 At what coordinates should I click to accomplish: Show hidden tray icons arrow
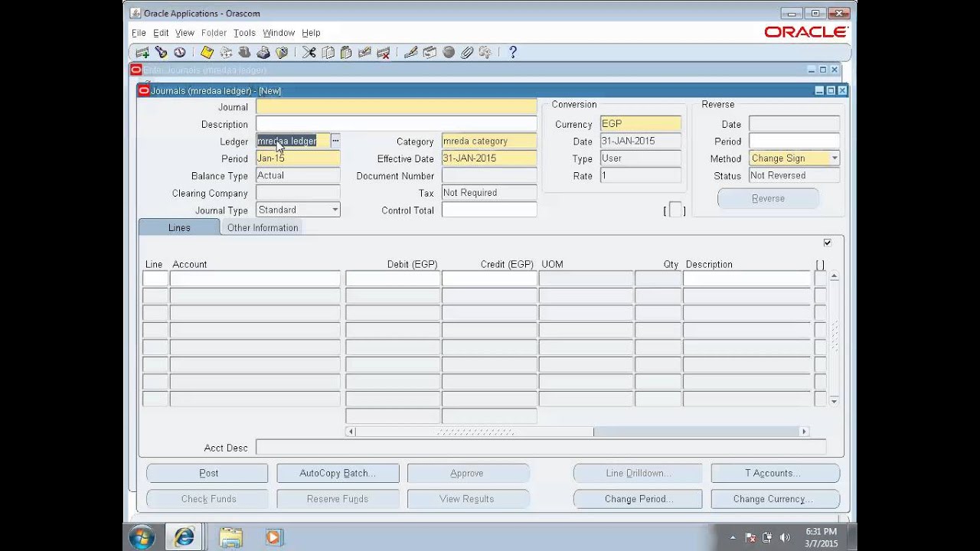(x=731, y=537)
